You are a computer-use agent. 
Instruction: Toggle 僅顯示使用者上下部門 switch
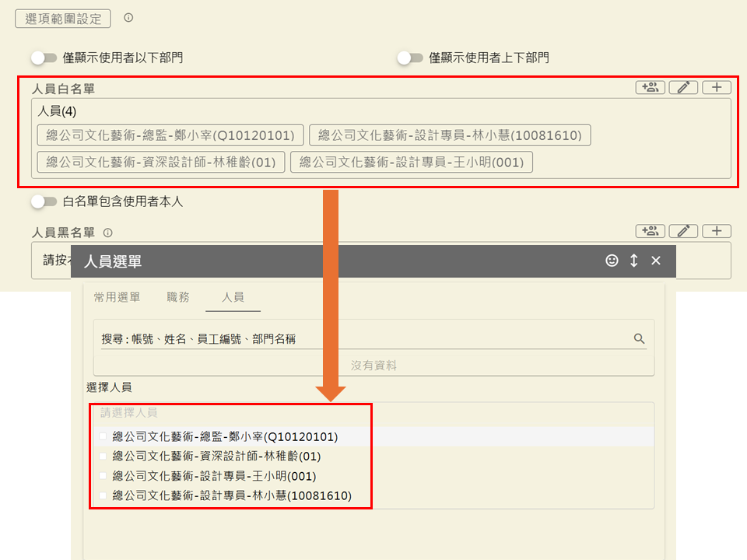410,58
